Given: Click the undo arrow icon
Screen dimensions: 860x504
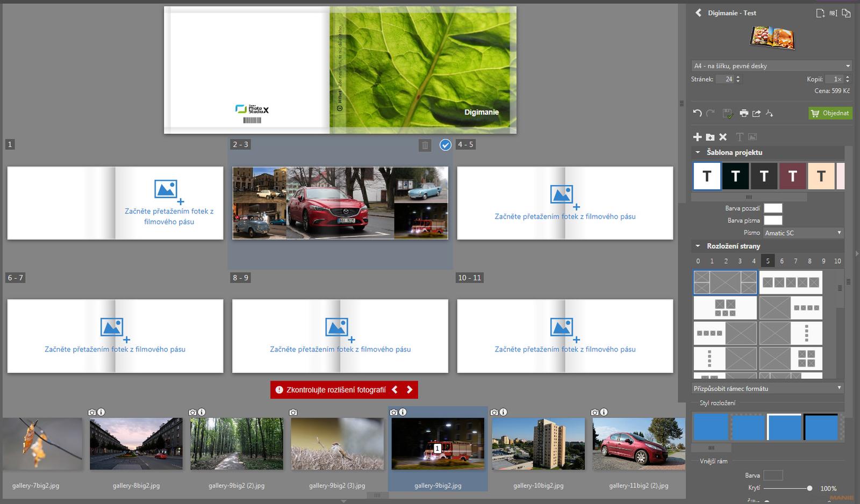Looking at the screenshot, I should tap(697, 113).
